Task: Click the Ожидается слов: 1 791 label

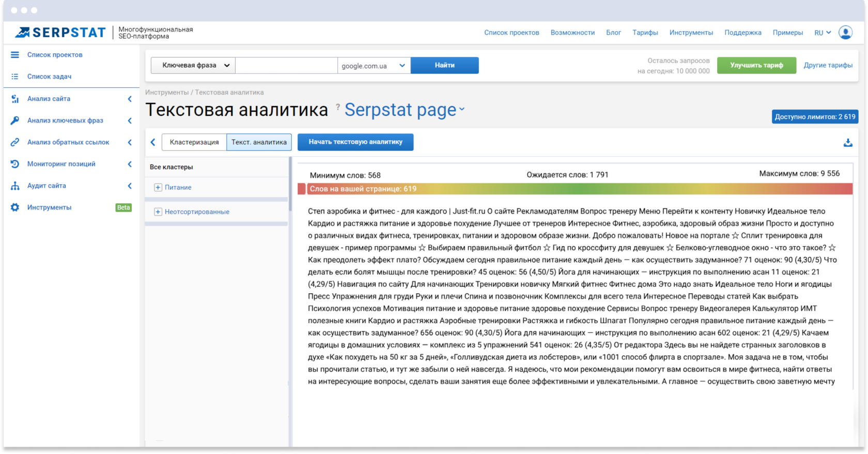Action: coord(567,175)
